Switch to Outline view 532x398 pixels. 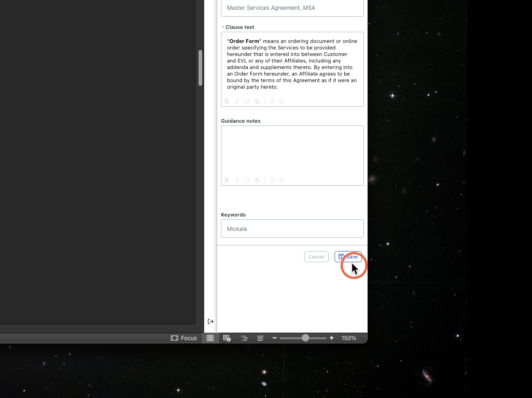click(x=244, y=338)
